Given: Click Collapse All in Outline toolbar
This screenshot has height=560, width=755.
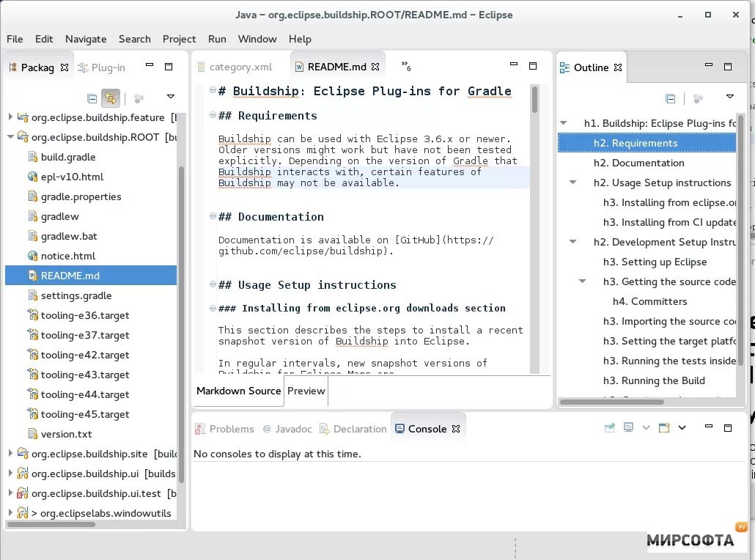Looking at the screenshot, I should [670, 99].
